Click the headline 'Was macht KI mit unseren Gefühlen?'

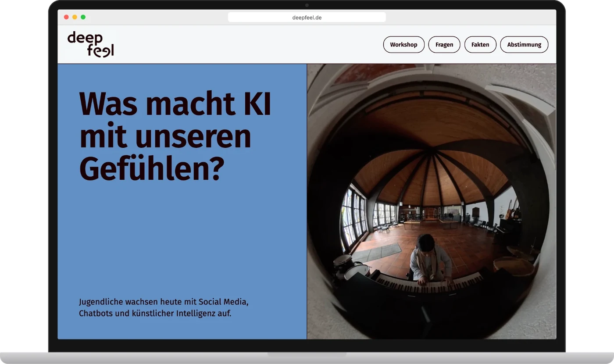click(175, 136)
